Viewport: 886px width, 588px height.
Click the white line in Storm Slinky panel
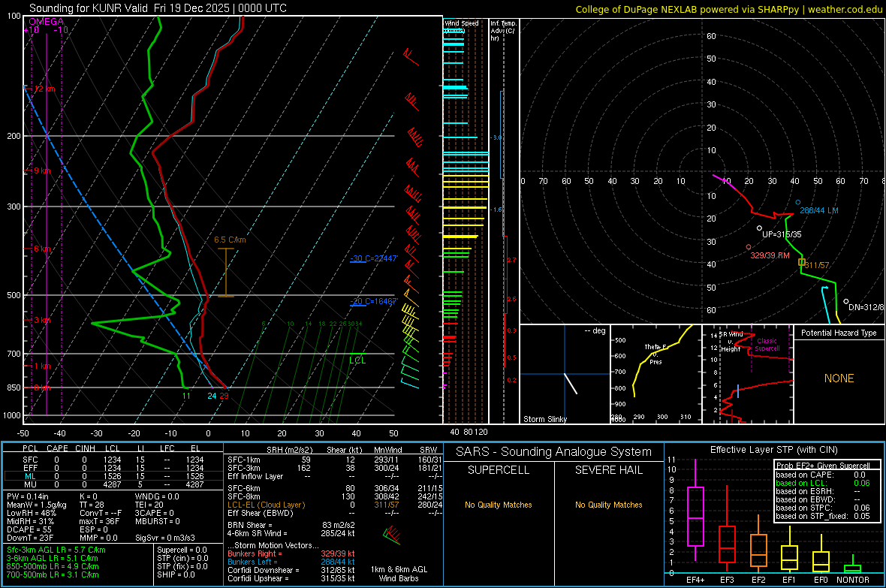(571, 383)
